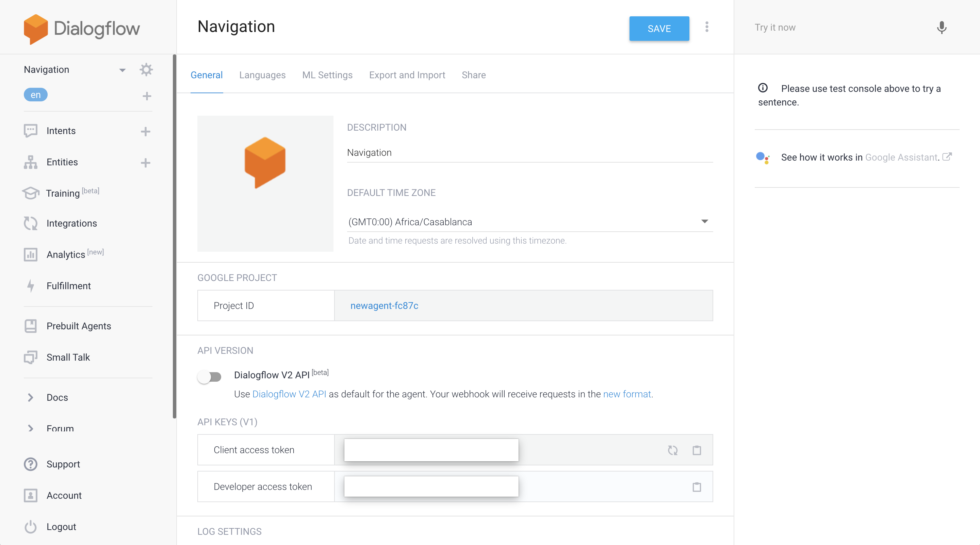
Task: Add a new entity with plus icon
Action: [145, 163]
